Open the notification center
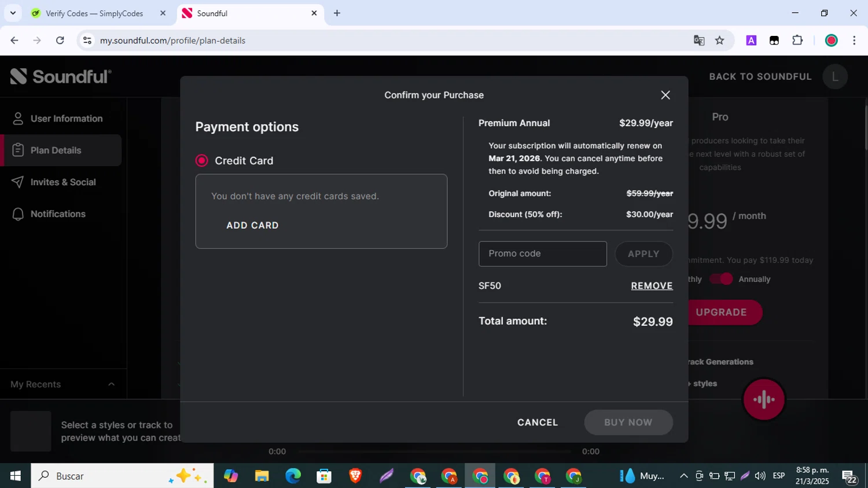Screen dimensions: 868x488 coord(849,477)
